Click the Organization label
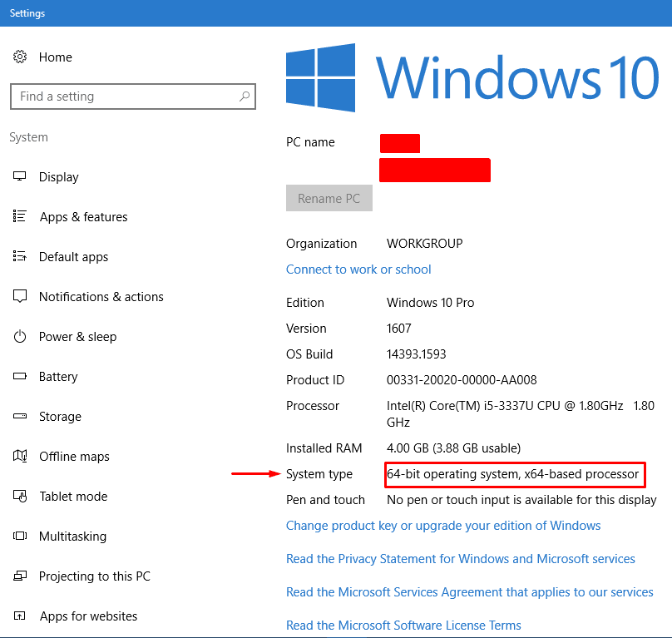The width and height of the screenshot is (672, 638). (321, 244)
